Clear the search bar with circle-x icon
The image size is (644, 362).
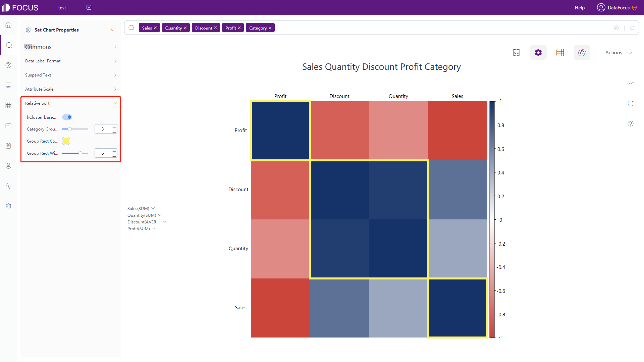click(x=616, y=28)
